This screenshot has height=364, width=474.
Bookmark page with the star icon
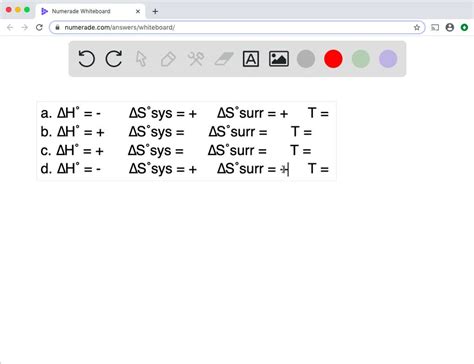[417, 27]
